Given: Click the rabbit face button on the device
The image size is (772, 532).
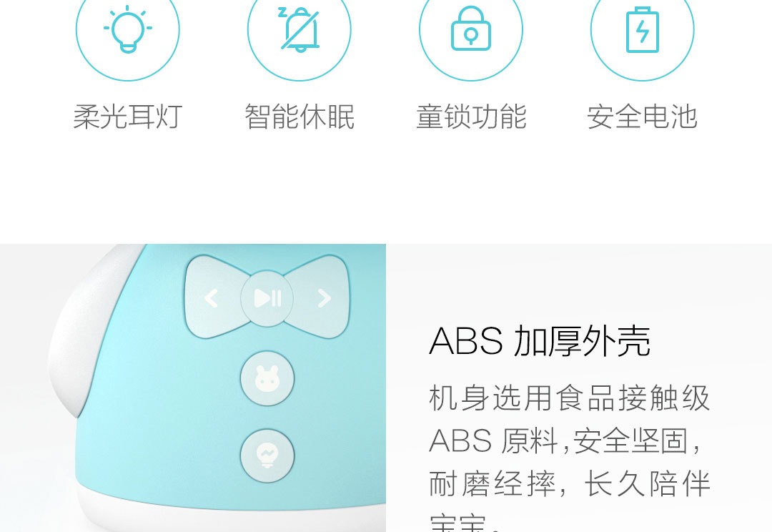Looking at the screenshot, I should (267, 378).
